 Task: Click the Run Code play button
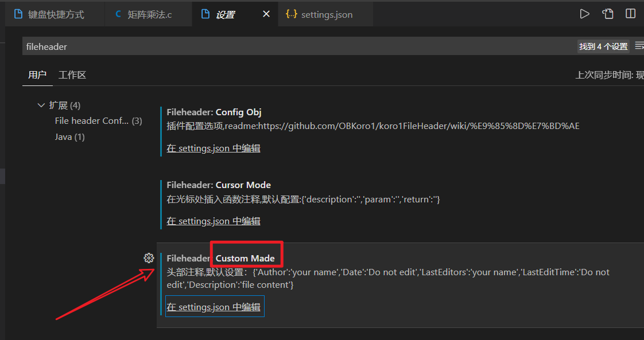click(x=584, y=13)
